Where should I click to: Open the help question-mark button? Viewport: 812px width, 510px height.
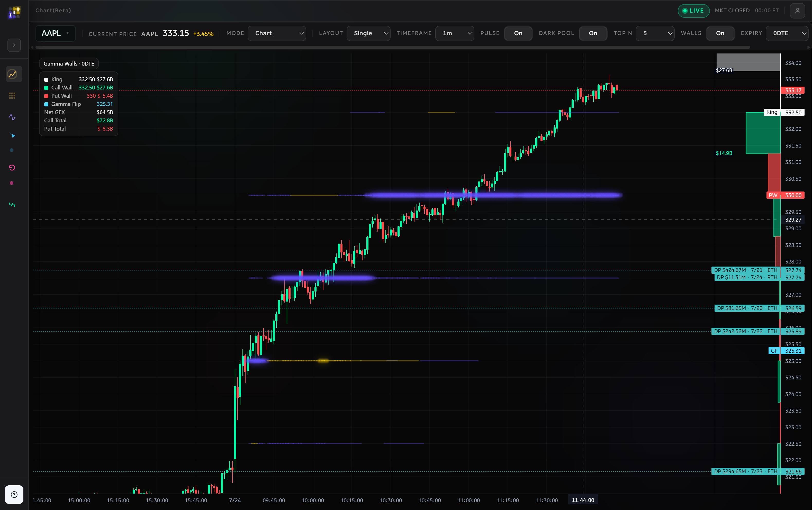(14, 495)
